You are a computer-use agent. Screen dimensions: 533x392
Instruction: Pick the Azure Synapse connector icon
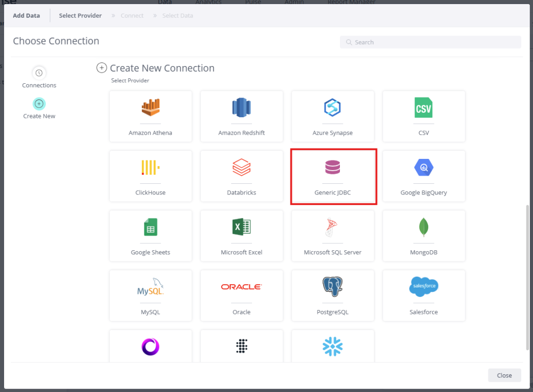point(332,108)
